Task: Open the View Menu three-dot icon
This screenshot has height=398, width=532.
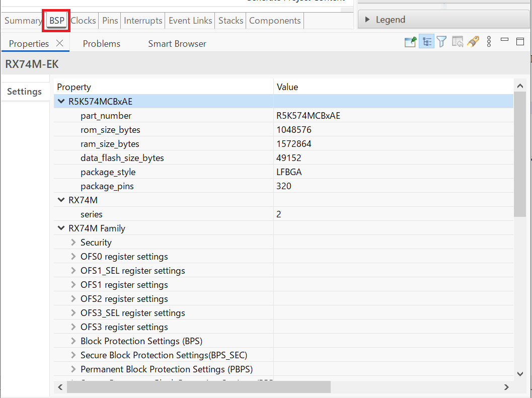Action: coord(489,42)
